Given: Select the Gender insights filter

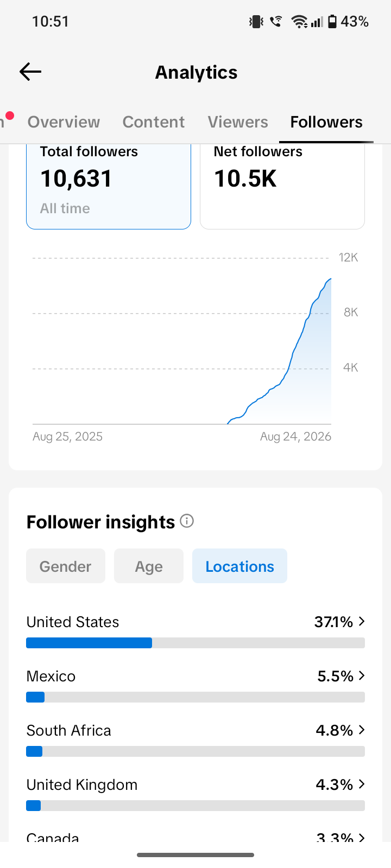Looking at the screenshot, I should [x=66, y=566].
